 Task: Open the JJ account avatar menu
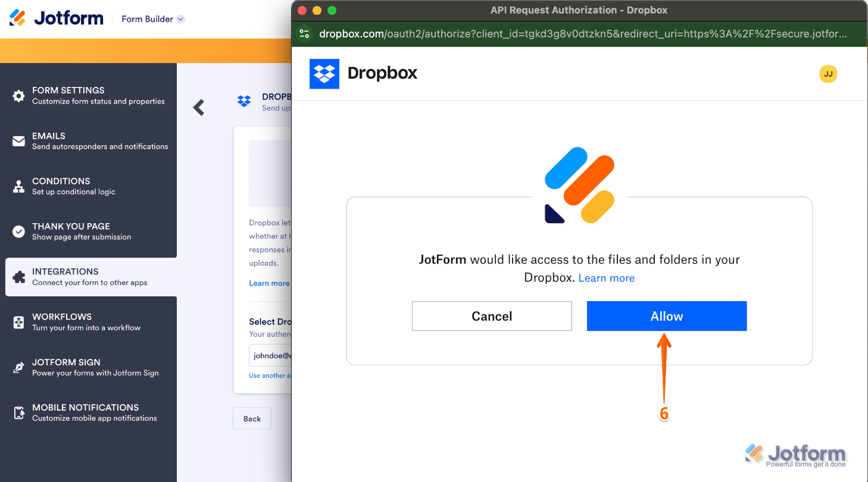828,74
